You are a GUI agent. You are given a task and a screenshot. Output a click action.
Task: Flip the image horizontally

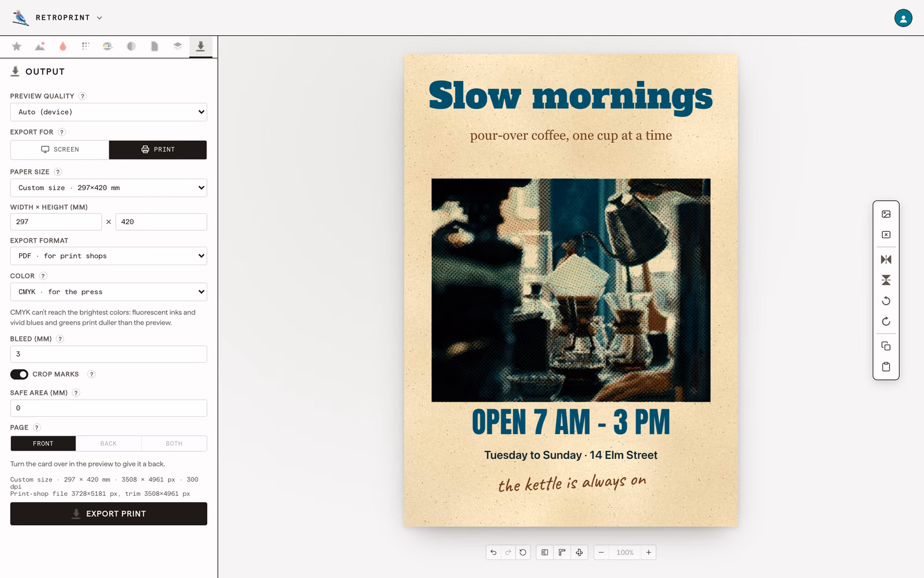[886, 260]
